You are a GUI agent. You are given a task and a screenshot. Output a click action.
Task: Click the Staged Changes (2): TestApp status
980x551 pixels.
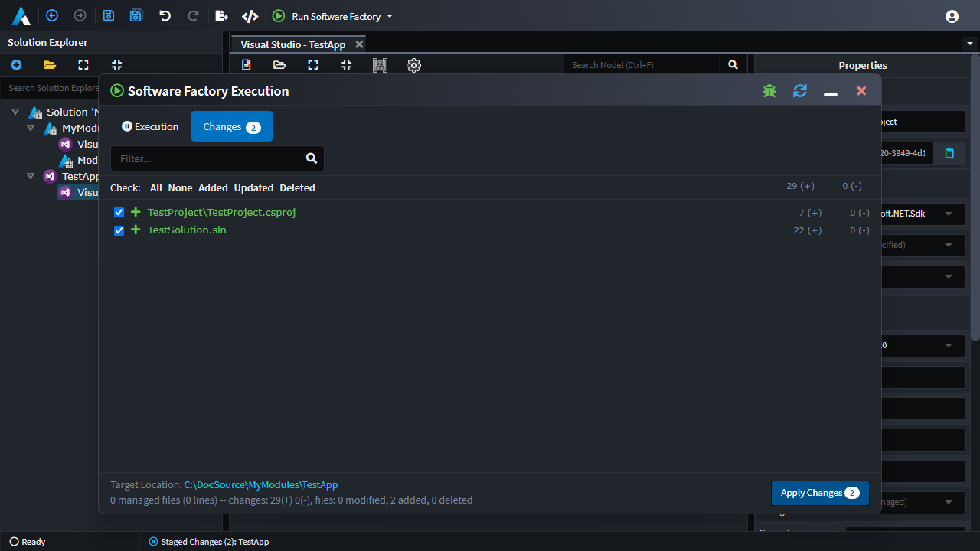pos(209,542)
